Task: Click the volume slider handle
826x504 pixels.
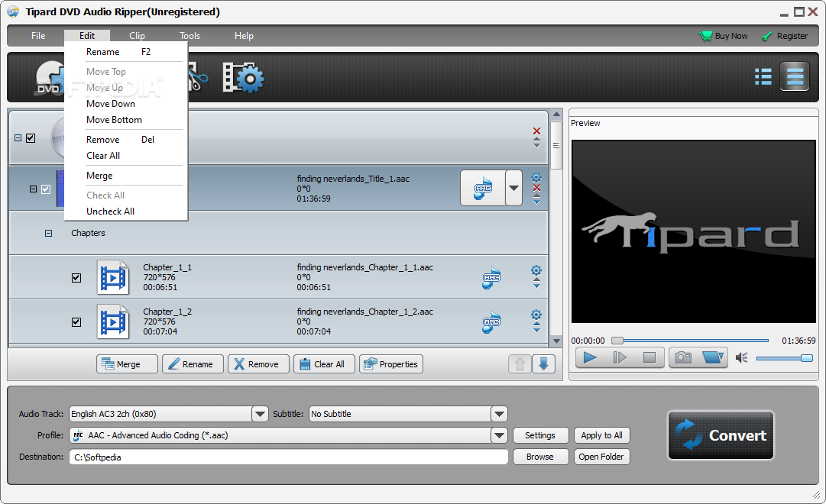Action: pos(806,358)
